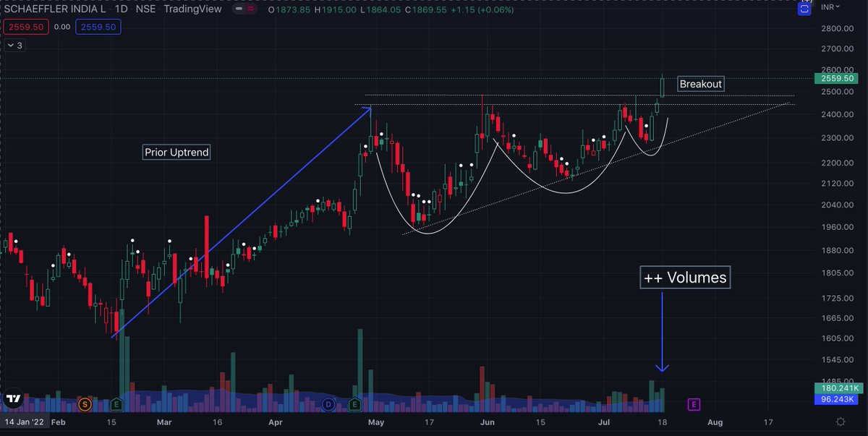Click the Feb label on time axis

point(59,422)
